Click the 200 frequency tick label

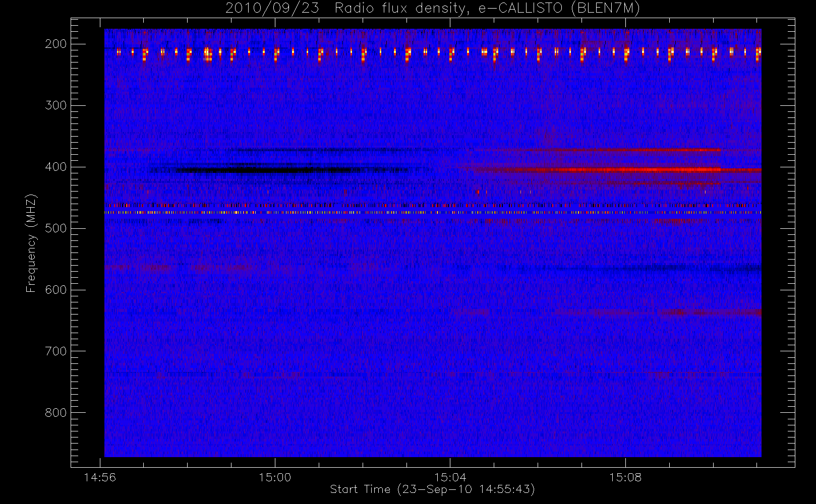(56, 44)
